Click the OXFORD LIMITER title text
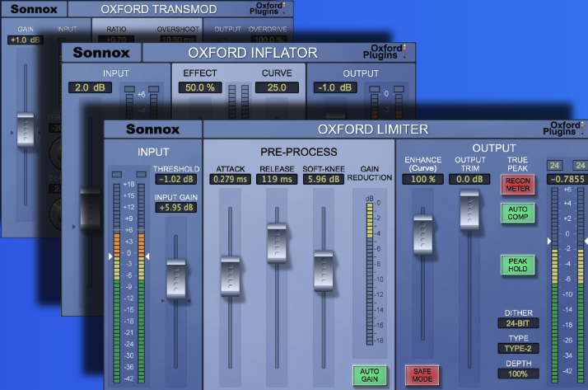The width and height of the screenshot is (588, 390). [x=373, y=129]
